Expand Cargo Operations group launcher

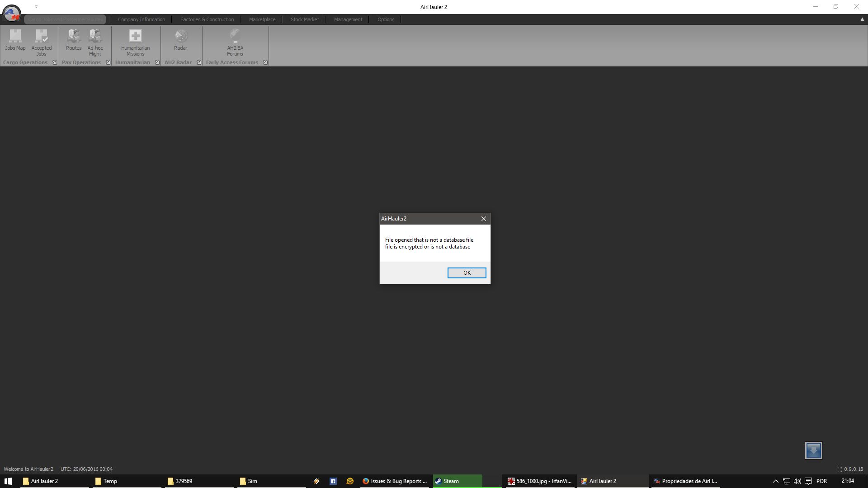tap(55, 62)
